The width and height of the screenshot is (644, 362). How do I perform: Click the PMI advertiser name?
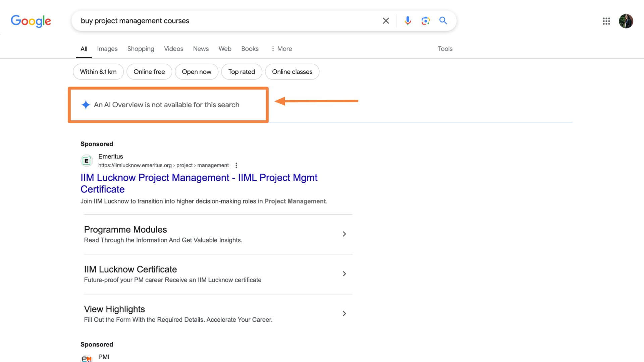coord(104,357)
